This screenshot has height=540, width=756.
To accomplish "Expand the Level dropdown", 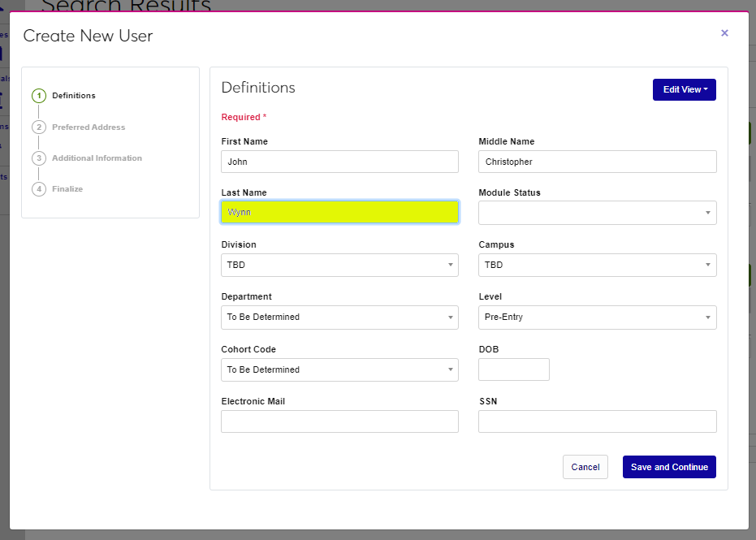I will 597,318.
